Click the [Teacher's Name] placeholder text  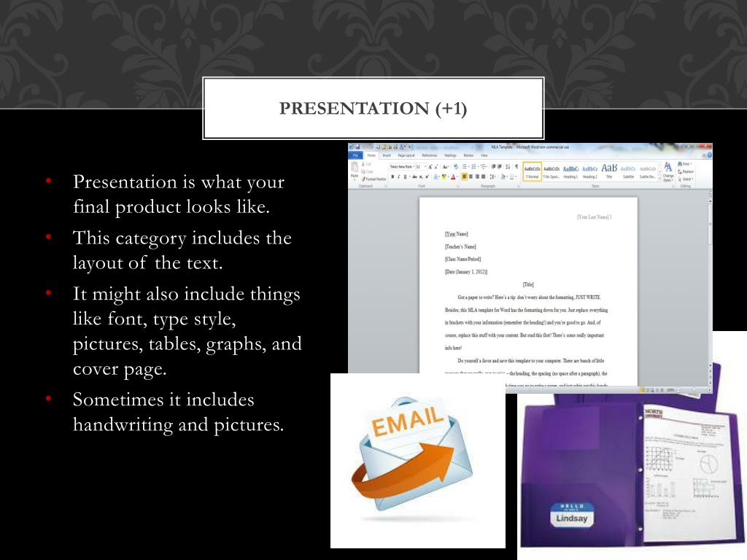pos(460,246)
